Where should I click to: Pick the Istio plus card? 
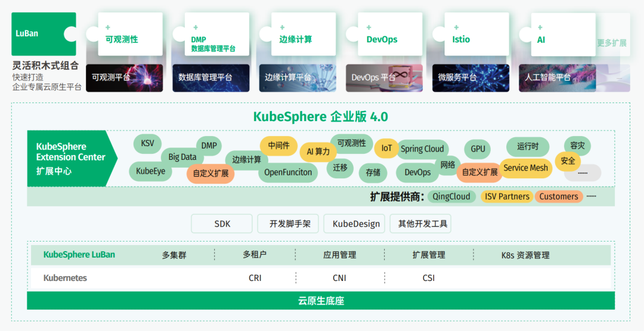click(x=477, y=34)
